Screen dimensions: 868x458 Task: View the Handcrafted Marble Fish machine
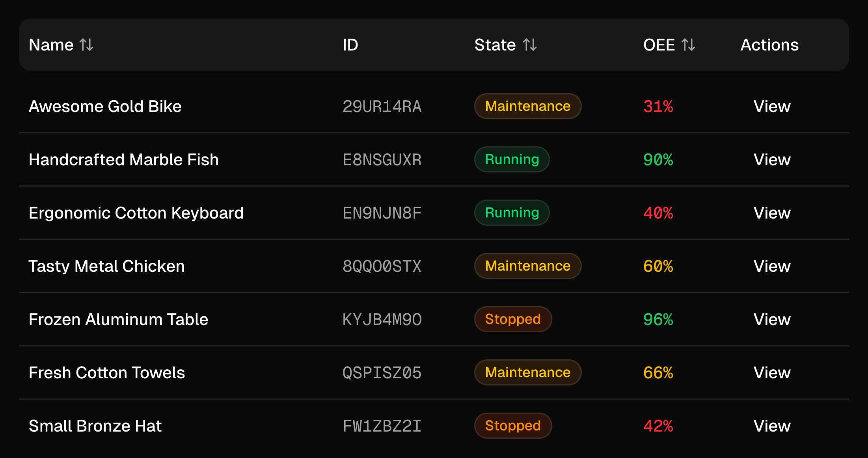pos(771,160)
